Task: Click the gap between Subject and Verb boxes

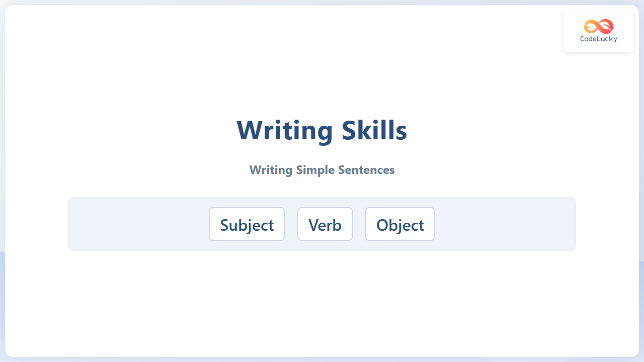Action: [x=291, y=224]
